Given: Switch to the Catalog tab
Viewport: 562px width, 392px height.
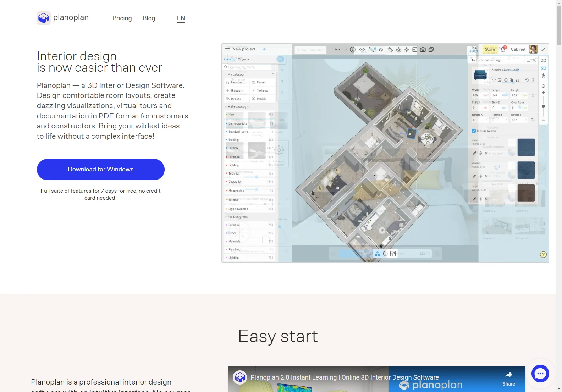Looking at the screenshot, I should tap(230, 59).
